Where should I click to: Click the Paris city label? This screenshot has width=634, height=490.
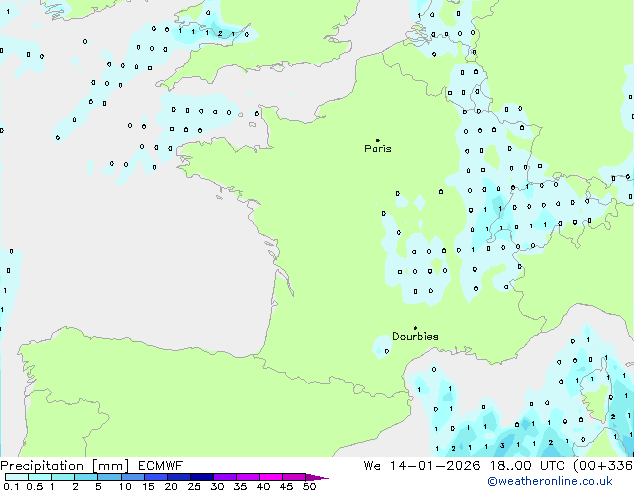(x=378, y=149)
